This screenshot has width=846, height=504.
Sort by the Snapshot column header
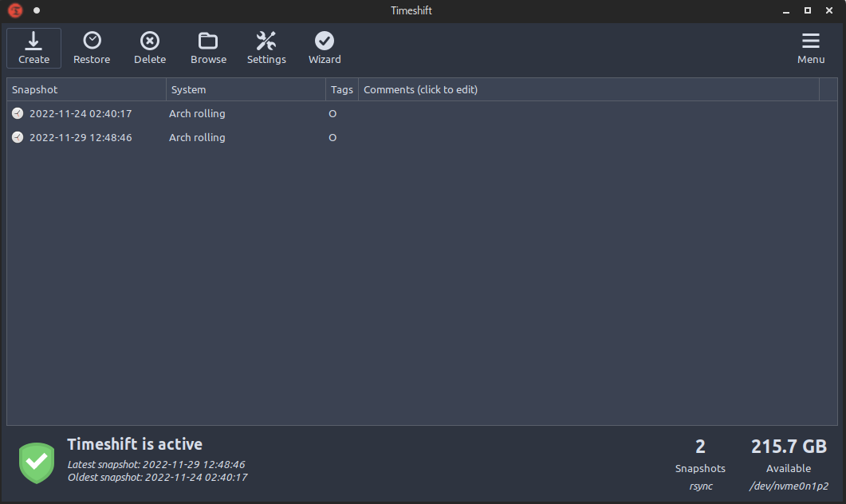click(x=86, y=89)
